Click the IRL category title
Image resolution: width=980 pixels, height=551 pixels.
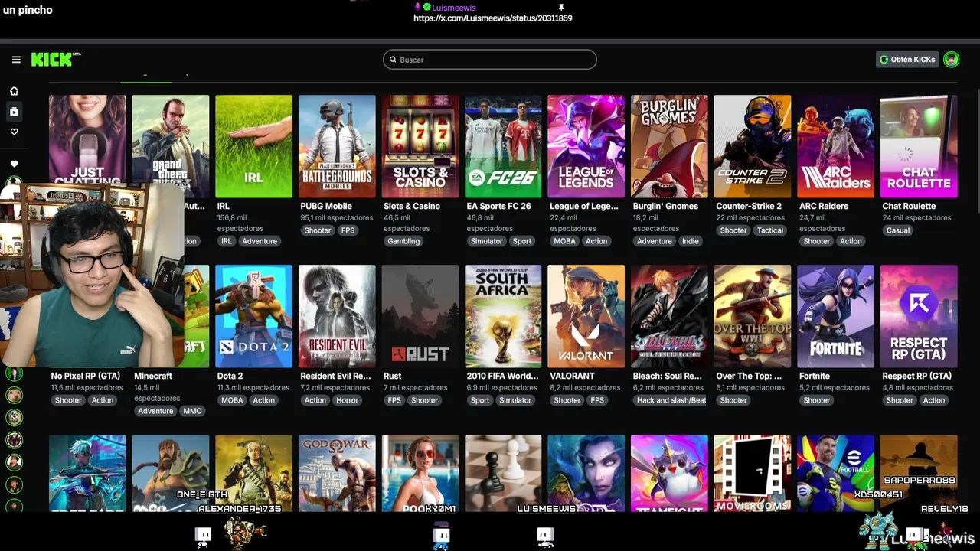point(224,206)
